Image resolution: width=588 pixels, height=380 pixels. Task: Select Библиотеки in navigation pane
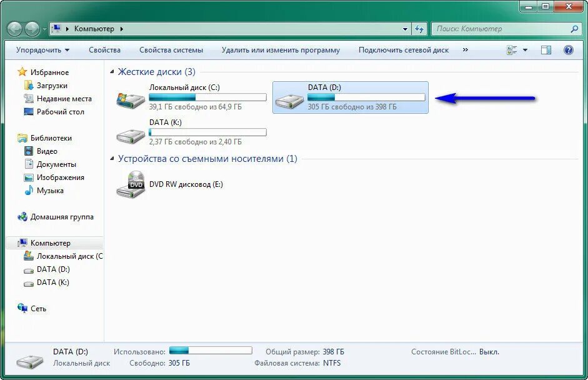click(x=51, y=138)
